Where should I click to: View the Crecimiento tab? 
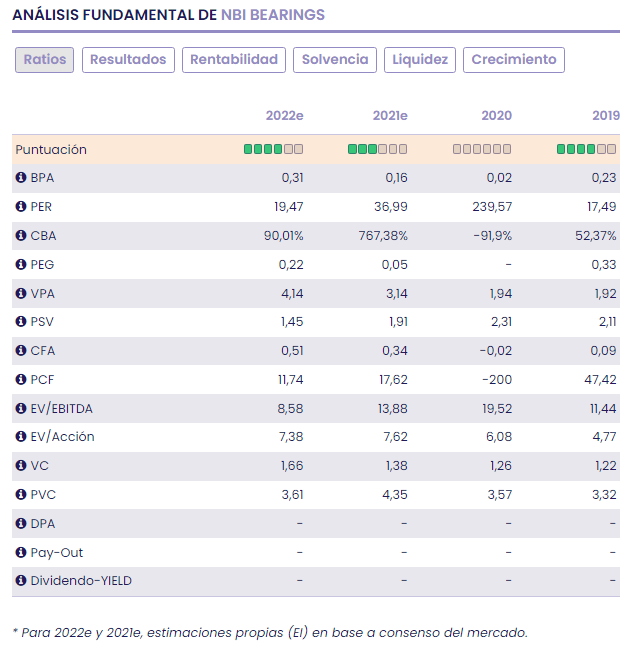(514, 60)
